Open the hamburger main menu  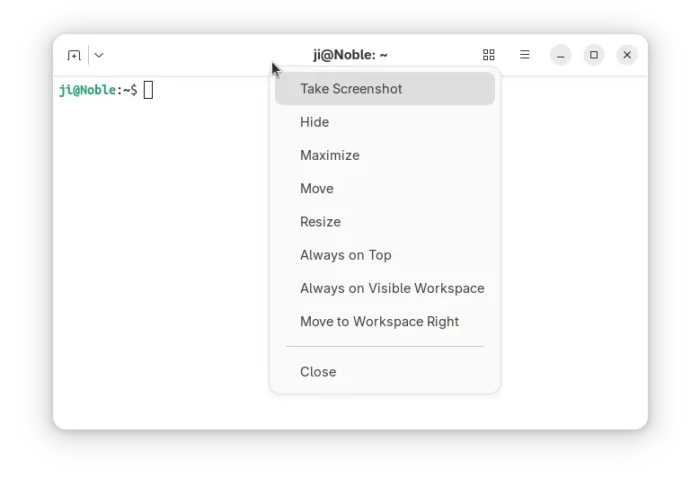(525, 55)
